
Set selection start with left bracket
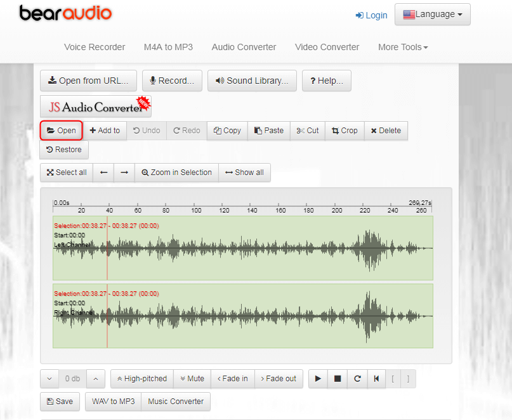(393, 379)
